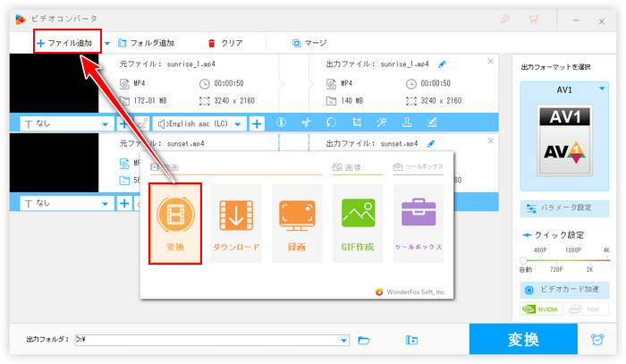Rename output file sunrise_1.mp4 with pencil icon
Image resolution: width=626 pixels, height=364 pixels.
tap(442, 64)
